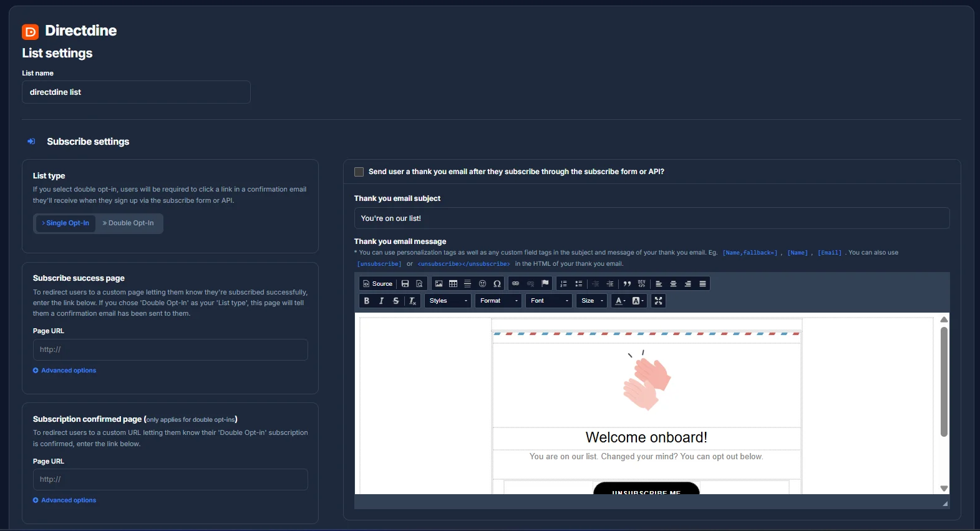Click the remove format icon
Image resolution: width=980 pixels, height=531 pixels.
[x=412, y=301]
